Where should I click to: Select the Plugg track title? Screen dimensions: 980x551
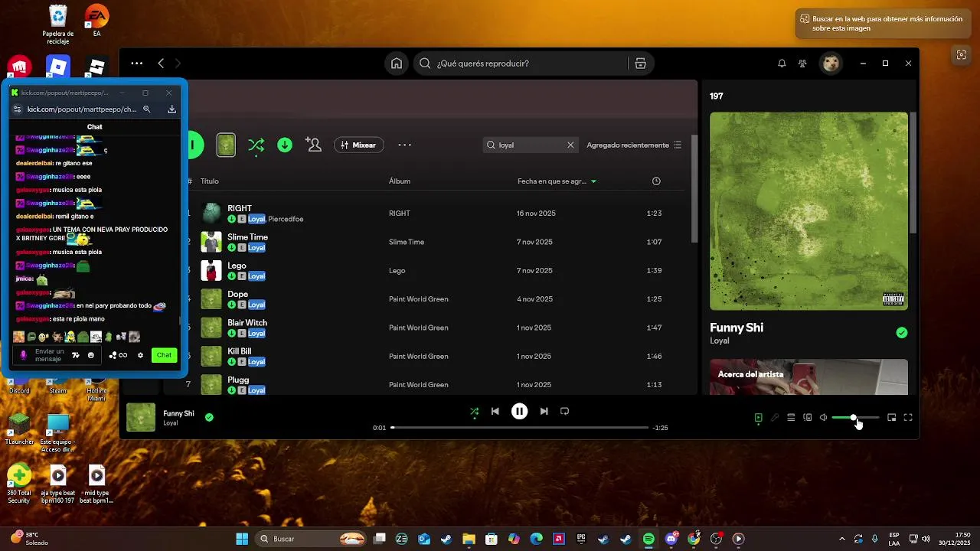coord(238,380)
